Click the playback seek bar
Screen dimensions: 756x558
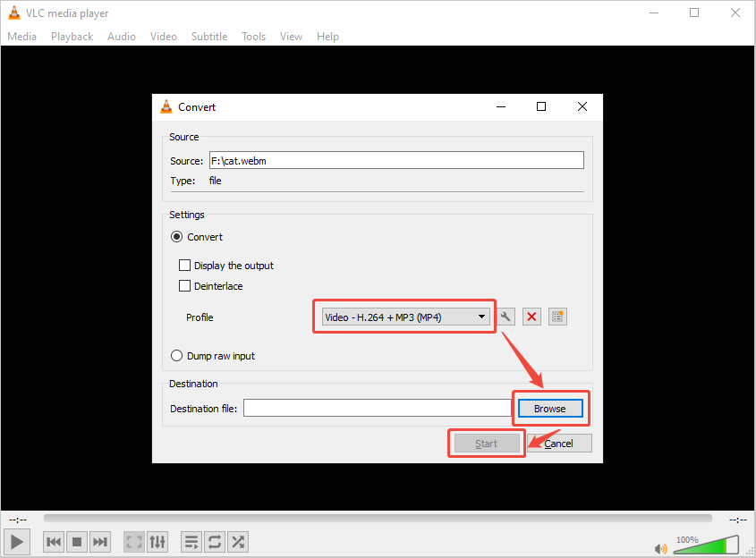point(378,518)
